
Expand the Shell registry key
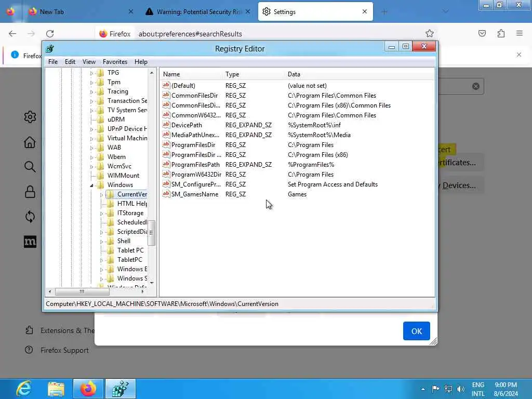click(x=101, y=241)
